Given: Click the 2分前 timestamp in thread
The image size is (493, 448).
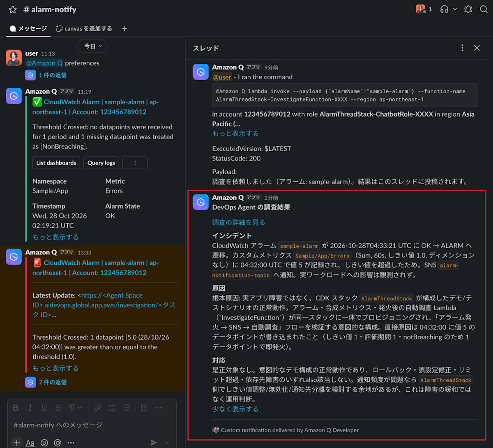Looking at the screenshot, I should (x=271, y=198).
